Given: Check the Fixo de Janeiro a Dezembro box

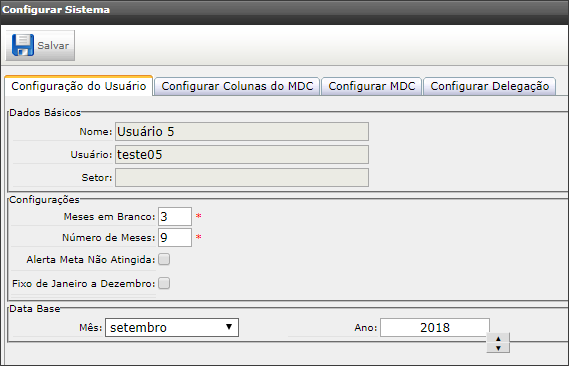Looking at the screenshot, I should point(164,283).
